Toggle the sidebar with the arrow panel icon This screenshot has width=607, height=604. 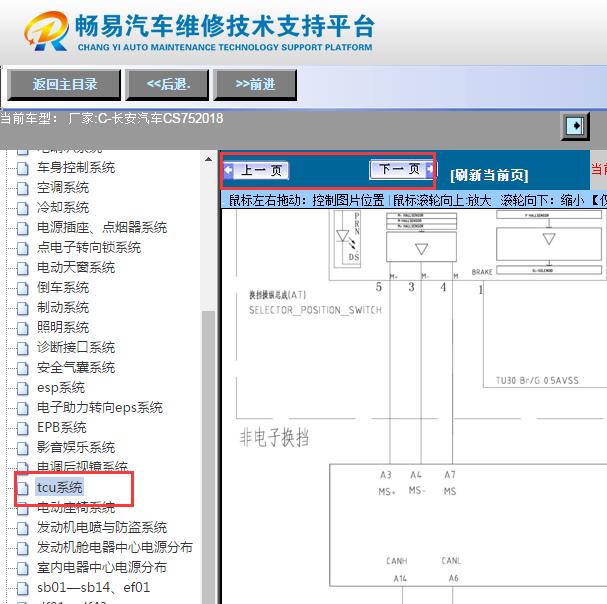[575, 126]
